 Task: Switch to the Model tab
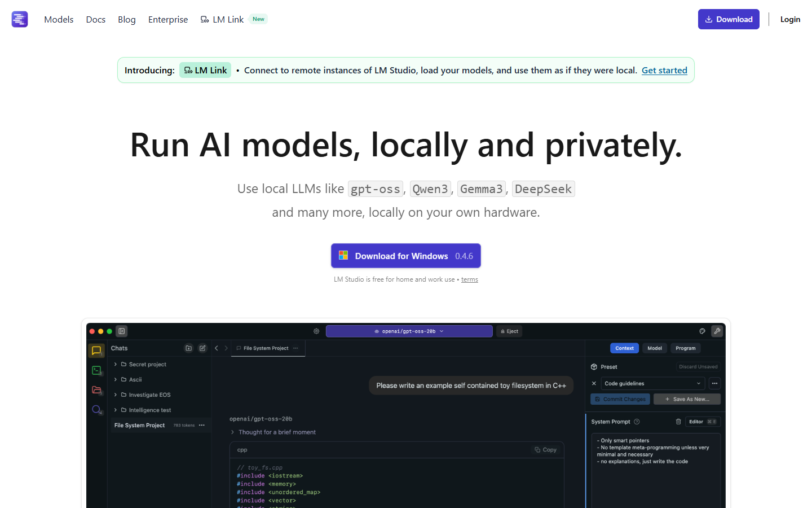[655, 348]
